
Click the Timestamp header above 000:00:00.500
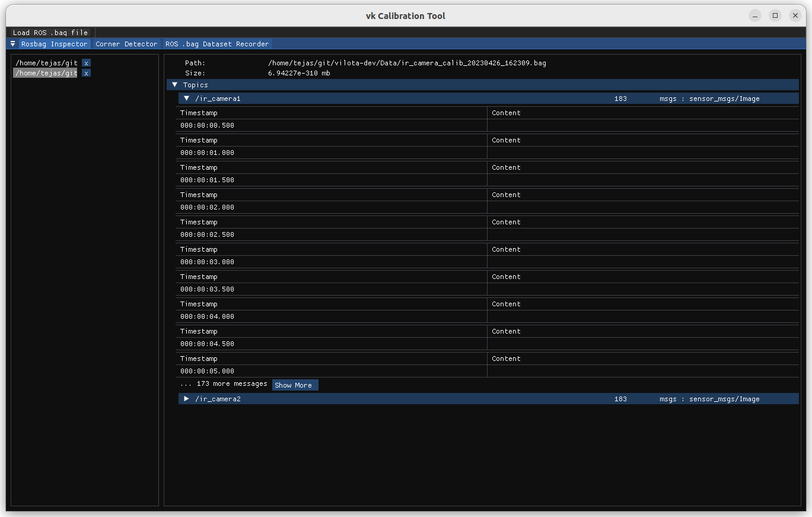(199, 113)
